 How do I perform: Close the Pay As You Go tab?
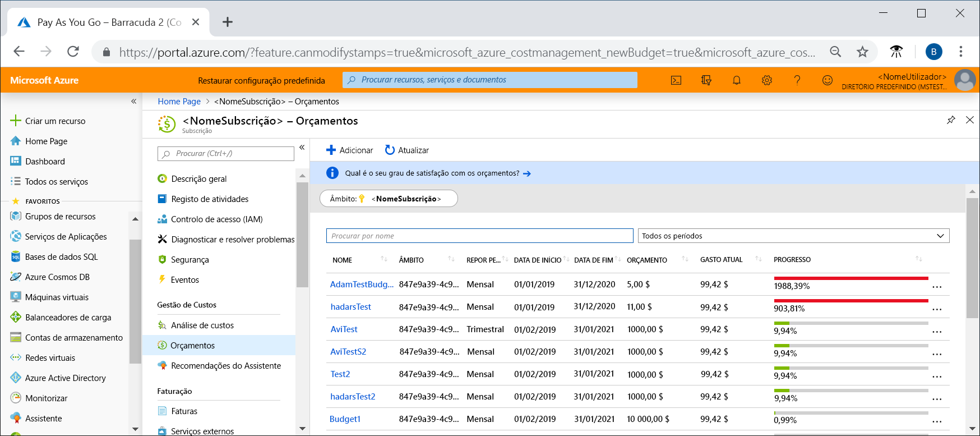[x=196, y=22]
